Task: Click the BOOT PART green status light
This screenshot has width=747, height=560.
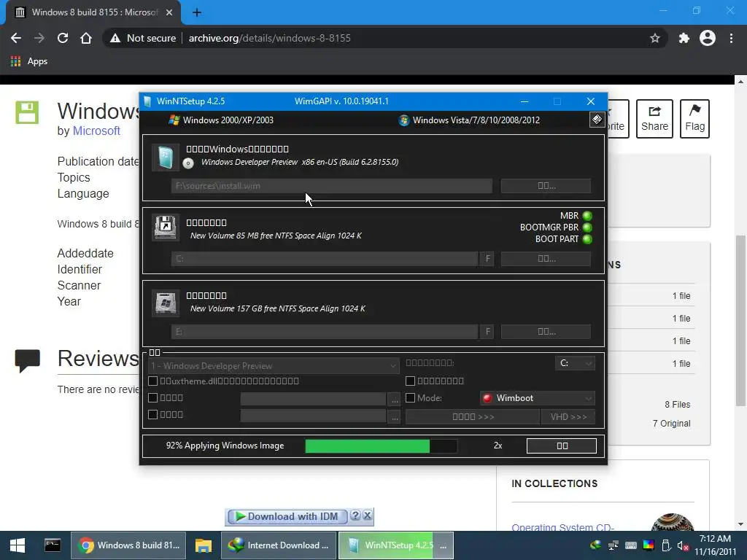Action: pyautogui.click(x=587, y=239)
